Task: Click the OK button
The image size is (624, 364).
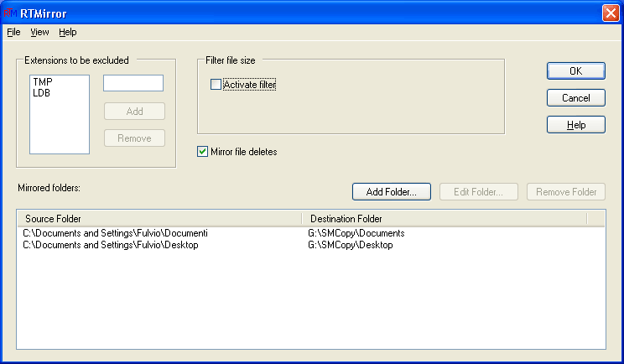Action: coord(576,70)
